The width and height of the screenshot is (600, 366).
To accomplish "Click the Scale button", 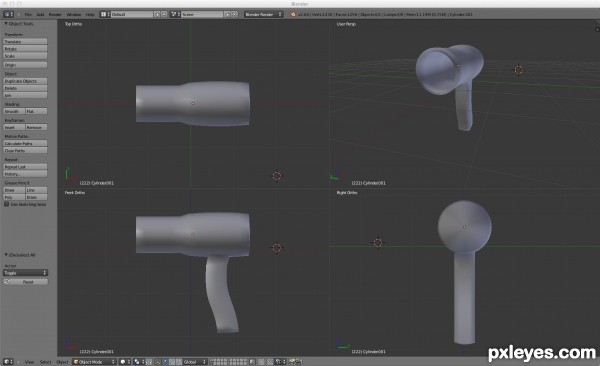I will (x=25, y=56).
